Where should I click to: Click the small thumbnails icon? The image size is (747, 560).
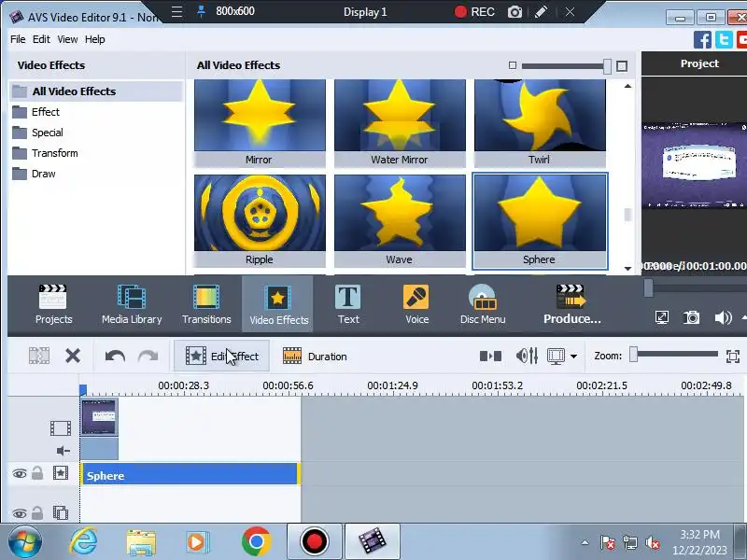(512, 65)
